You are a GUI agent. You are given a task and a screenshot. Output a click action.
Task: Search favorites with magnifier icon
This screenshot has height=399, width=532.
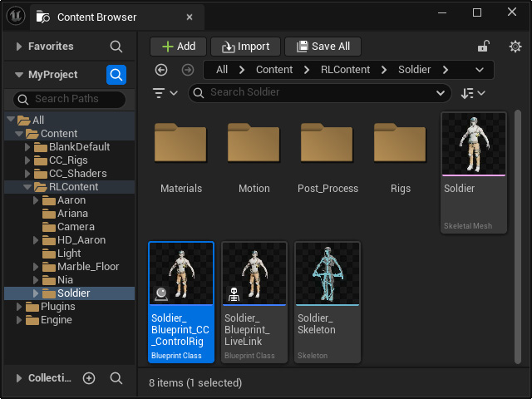point(116,47)
